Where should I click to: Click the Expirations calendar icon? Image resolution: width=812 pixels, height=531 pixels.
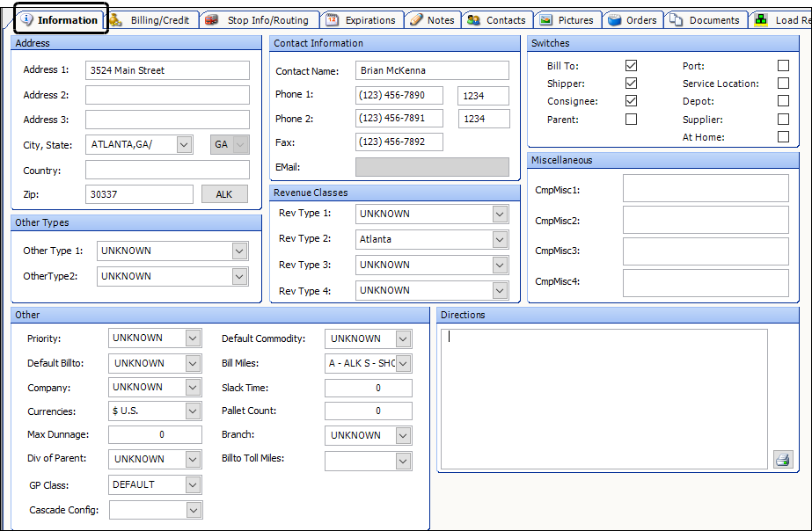(x=332, y=20)
